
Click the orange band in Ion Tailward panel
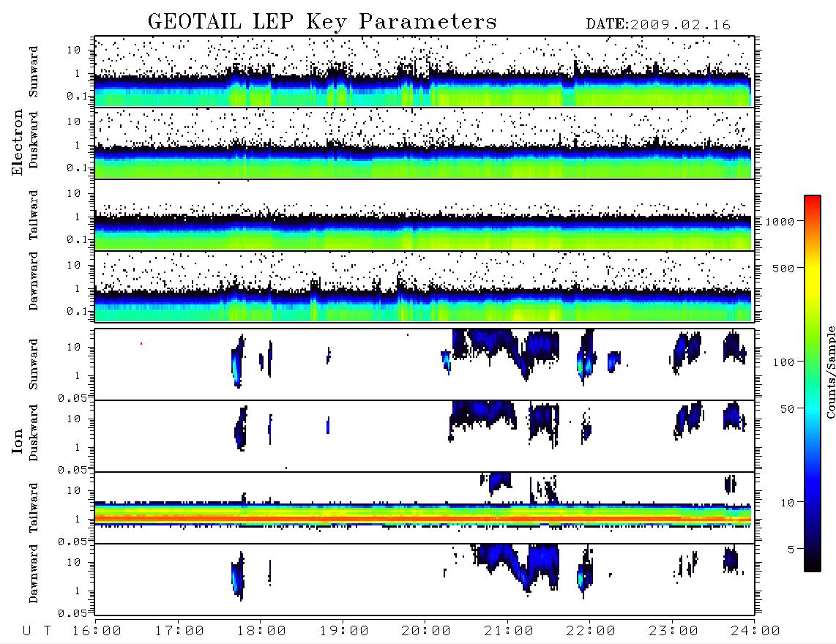pos(425,518)
